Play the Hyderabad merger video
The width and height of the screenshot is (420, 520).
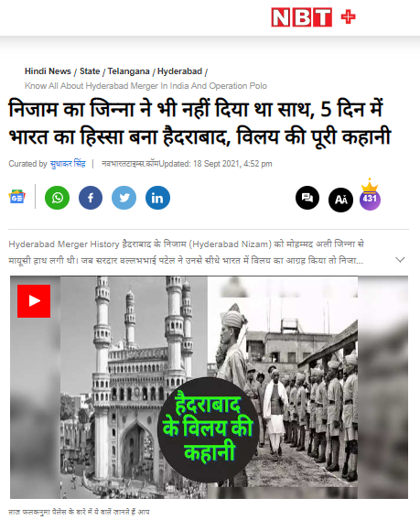pos(34,301)
